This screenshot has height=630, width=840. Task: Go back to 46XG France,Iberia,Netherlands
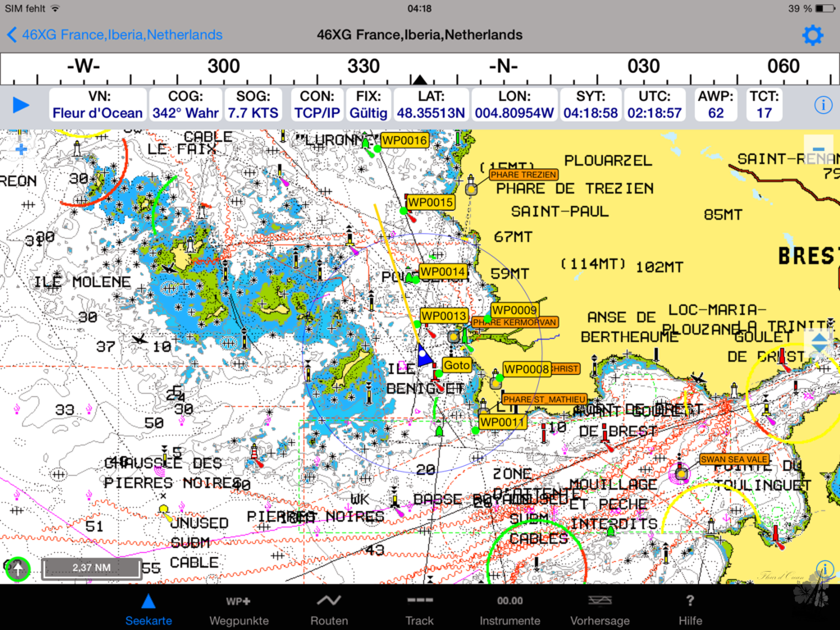click(115, 35)
